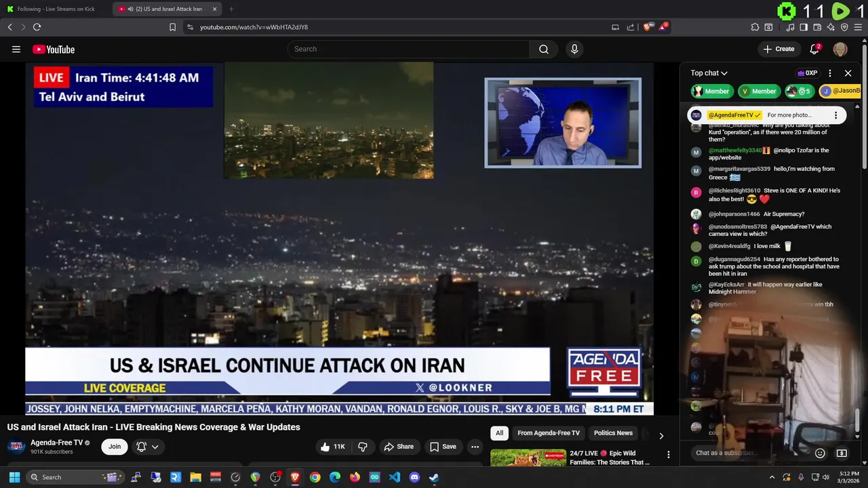Image resolution: width=868 pixels, height=488 pixels.
Task: Open Steam from the taskbar
Action: click(434, 477)
